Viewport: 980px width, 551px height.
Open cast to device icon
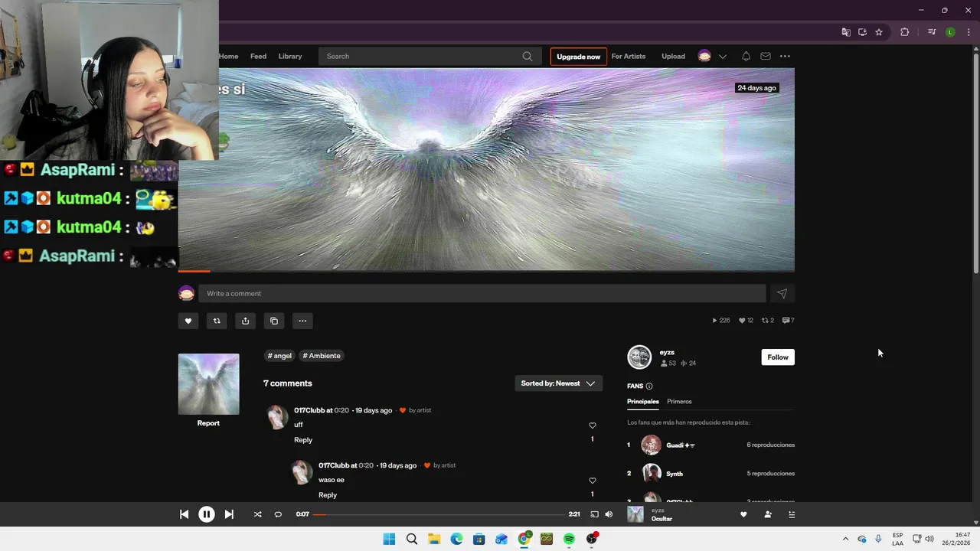(x=594, y=514)
